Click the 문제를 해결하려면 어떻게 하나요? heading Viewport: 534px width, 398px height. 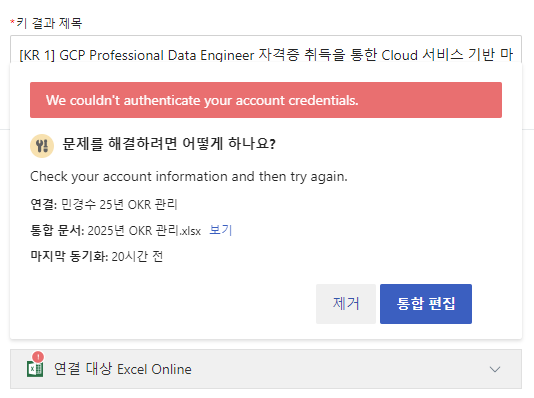(169, 144)
